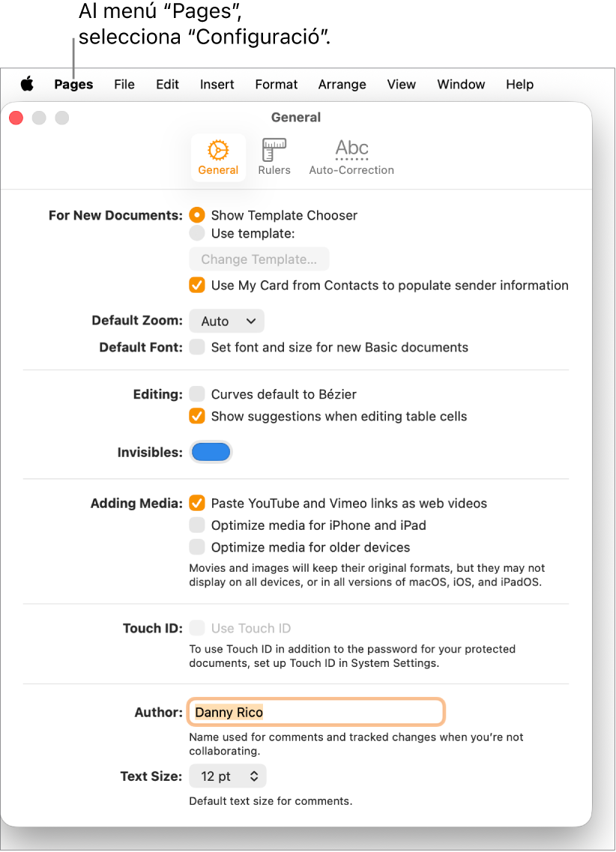Viewport: 616px width, 852px height.
Task: Click the Invisibles blue color well
Action: [211, 452]
